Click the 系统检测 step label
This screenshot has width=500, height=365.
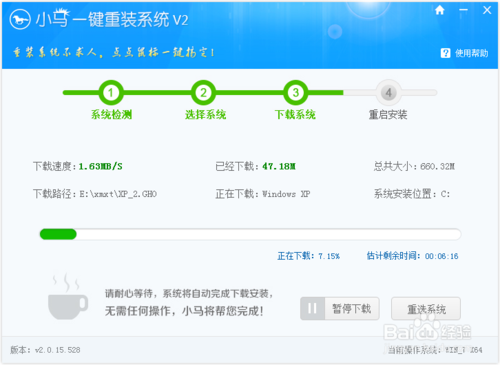[112, 115]
